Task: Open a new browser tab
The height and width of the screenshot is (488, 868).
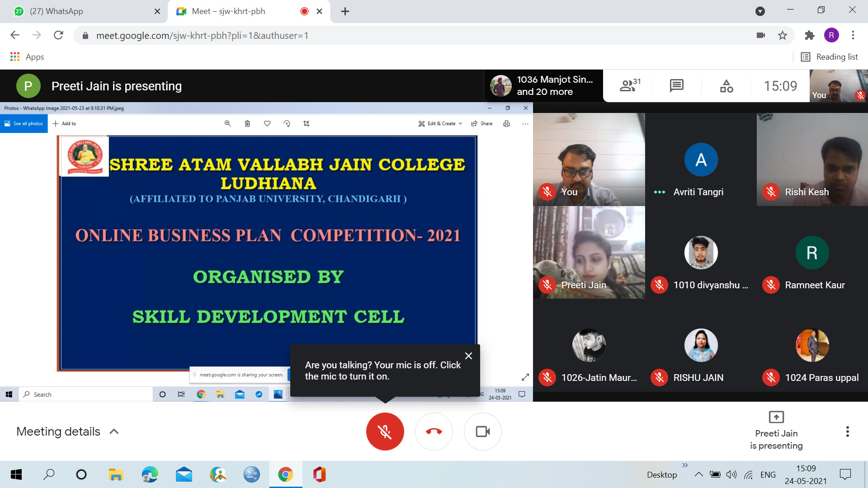Action: pos(345,11)
